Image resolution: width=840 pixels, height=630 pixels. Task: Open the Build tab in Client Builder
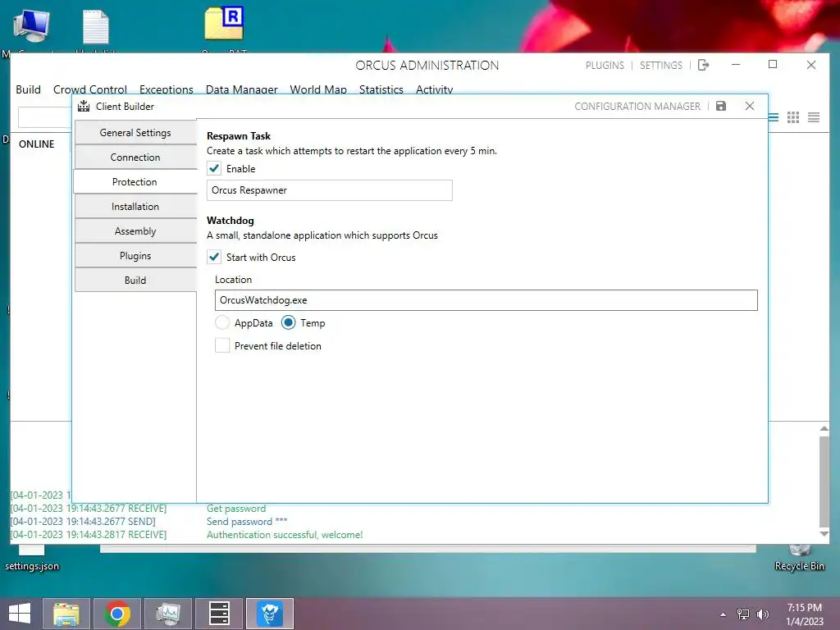point(135,281)
